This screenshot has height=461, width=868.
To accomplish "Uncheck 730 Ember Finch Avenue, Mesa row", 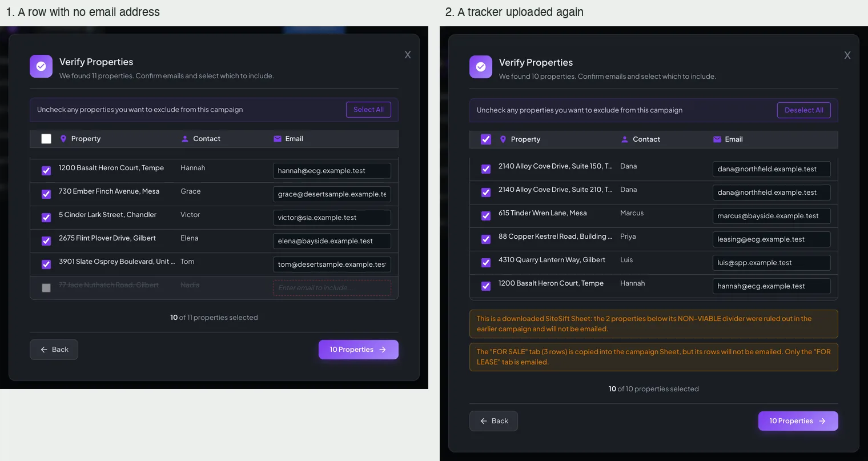I will click(46, 194).
